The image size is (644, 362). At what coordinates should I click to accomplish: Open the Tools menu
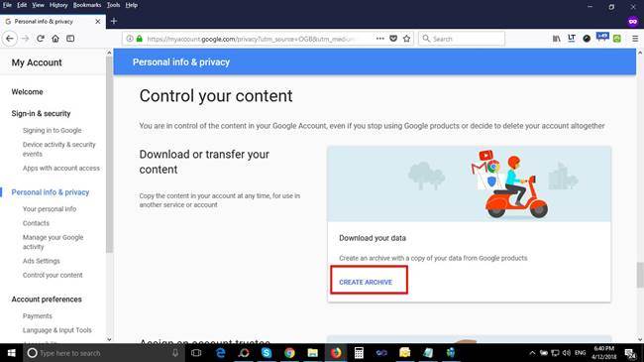[113, 5]
